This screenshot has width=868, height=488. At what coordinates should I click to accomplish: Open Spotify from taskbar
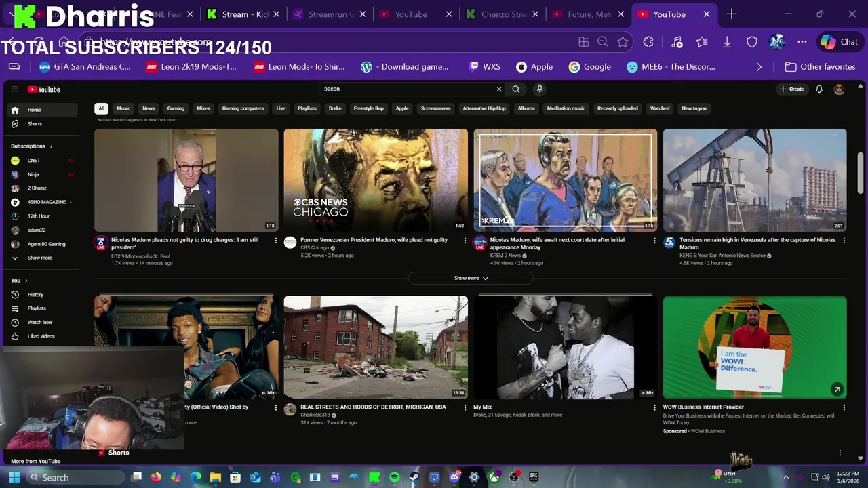[x=394, y=477]
